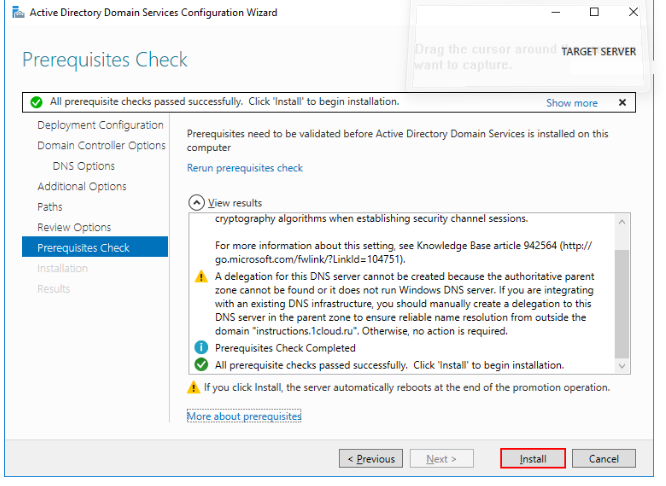Click the green check icon in the notification bar
The height and width of the screenshot is (486, 666).
pos(37,102)
